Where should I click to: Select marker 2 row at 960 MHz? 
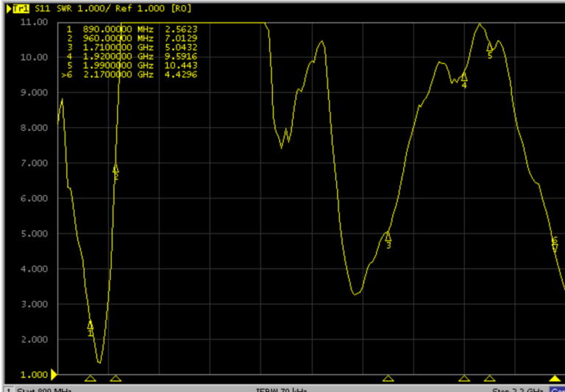pyautogui.click(x=132, y=38)
